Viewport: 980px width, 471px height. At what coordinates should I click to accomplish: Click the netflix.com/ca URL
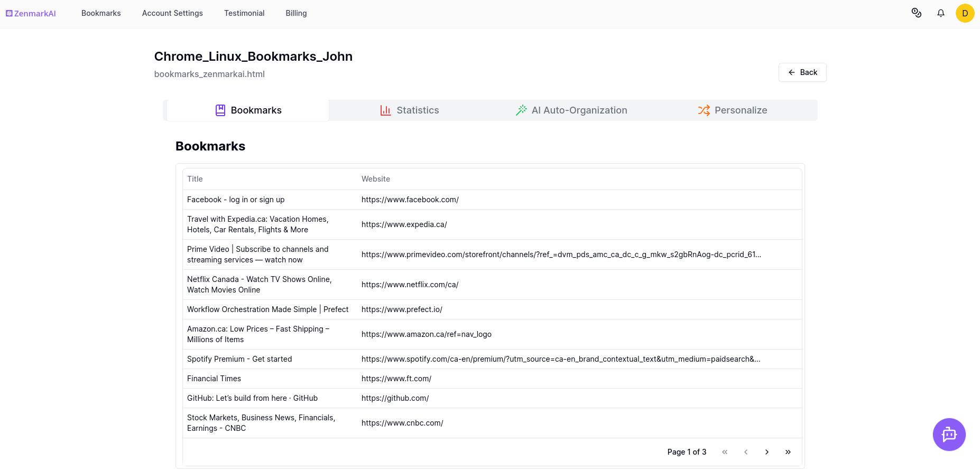click(x=410, y=285)
